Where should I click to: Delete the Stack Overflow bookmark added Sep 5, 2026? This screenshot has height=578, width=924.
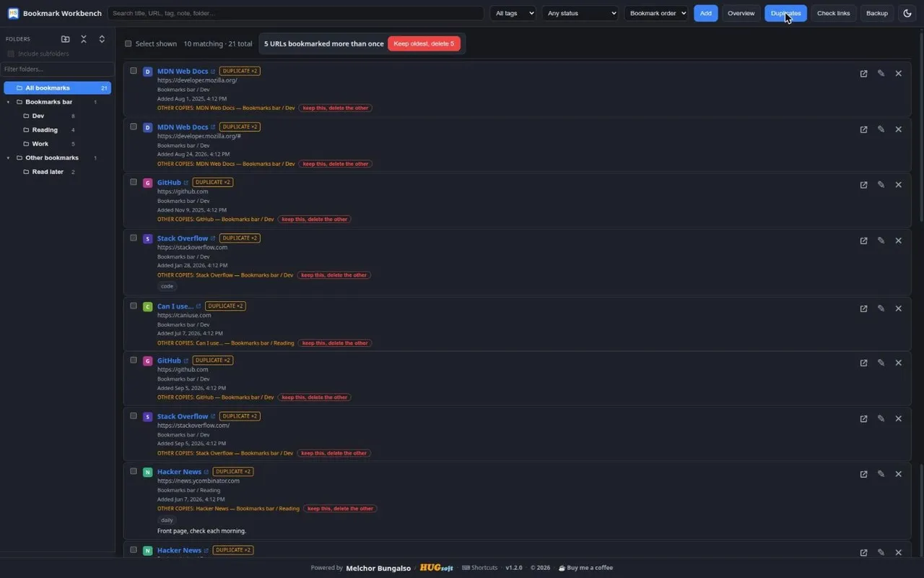pos(898,418)
